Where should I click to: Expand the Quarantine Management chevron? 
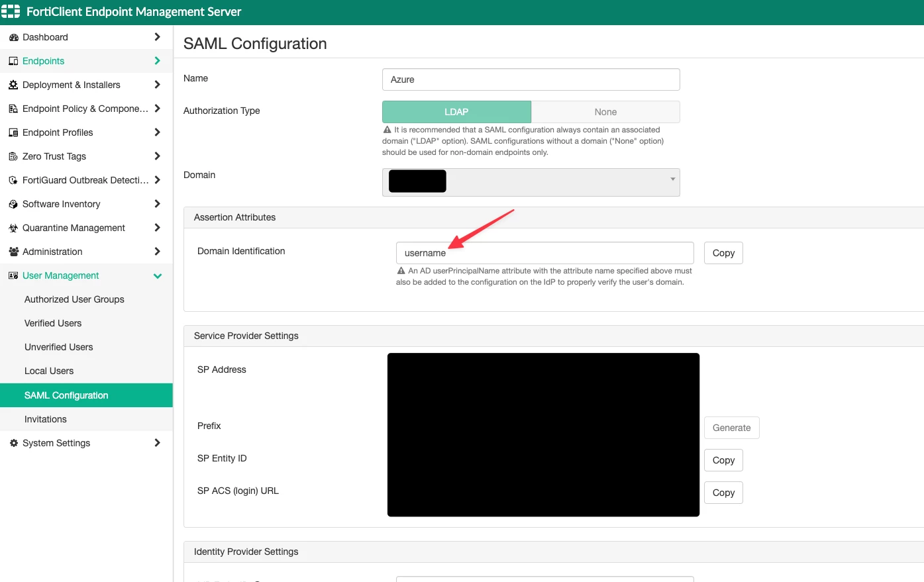coord(157,228)
